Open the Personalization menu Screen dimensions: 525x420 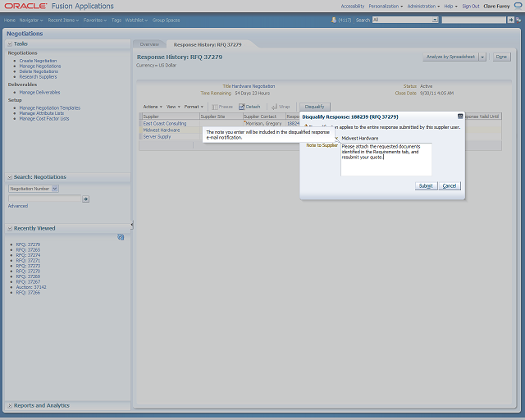[386, 6]
